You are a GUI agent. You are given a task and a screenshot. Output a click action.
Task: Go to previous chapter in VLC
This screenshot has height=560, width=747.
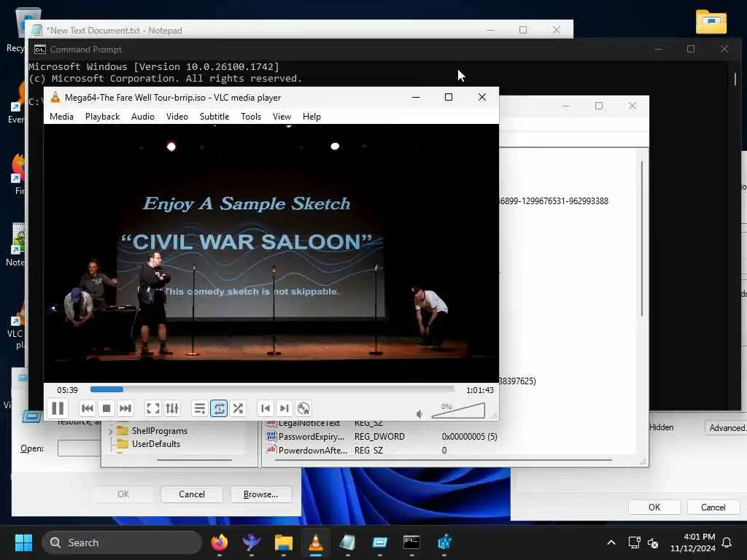pos(266,408)
